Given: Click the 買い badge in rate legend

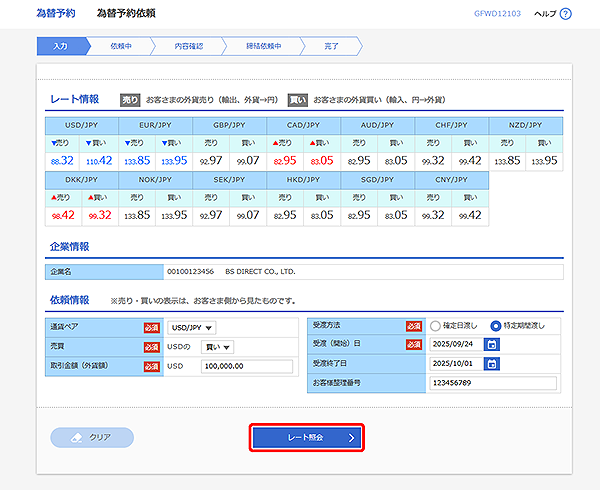Looking at the screenshot, I should 298,100.
